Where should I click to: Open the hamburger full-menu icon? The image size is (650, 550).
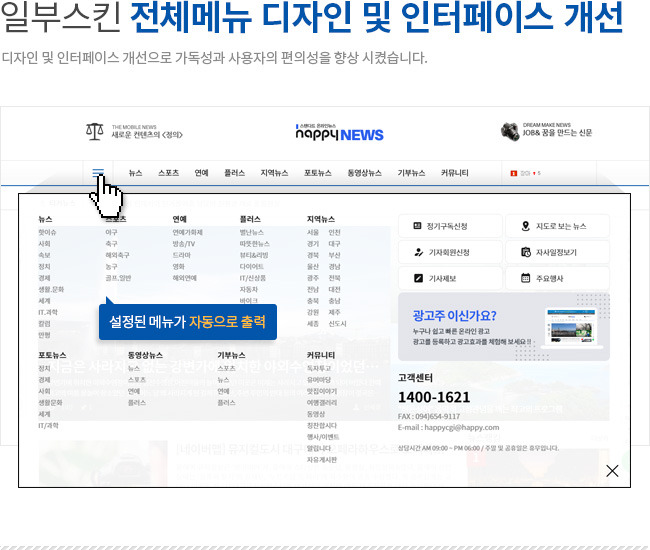pyautogui.click(x=98, y=172)
